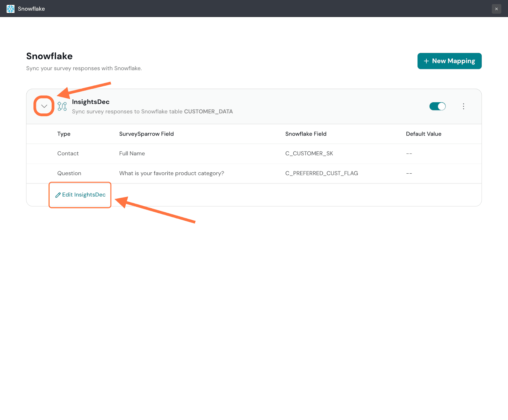This screenshot has height=420, width=508.
Task: Open the three-dot menu for InsightsDec
Action: tap(463, 106)
